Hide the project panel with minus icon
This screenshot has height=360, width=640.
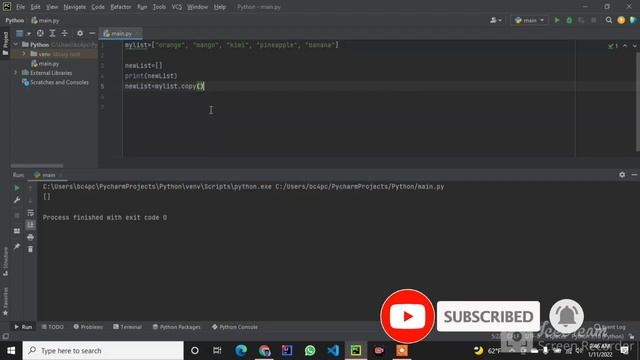click(92, 33)
